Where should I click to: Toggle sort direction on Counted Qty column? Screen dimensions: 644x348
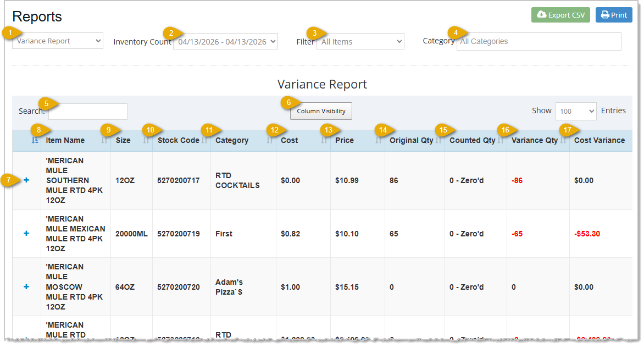473,140
